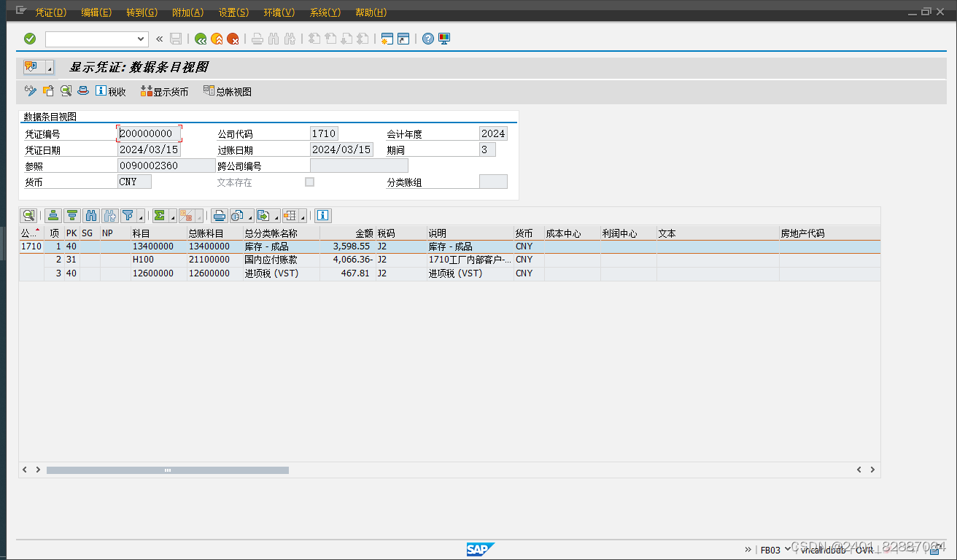Click the Choose Layout grid icon

click(x=290, y=215)
